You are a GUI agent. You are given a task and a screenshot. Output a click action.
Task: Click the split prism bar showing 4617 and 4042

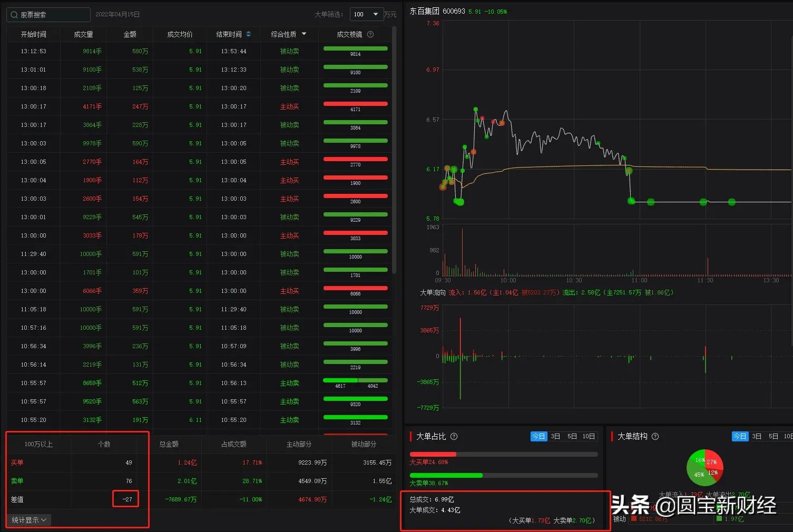[356, 380]
